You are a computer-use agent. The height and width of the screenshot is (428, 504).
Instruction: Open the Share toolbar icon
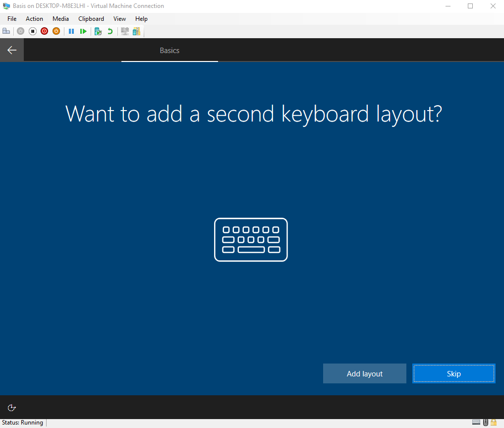coord(137,31)
